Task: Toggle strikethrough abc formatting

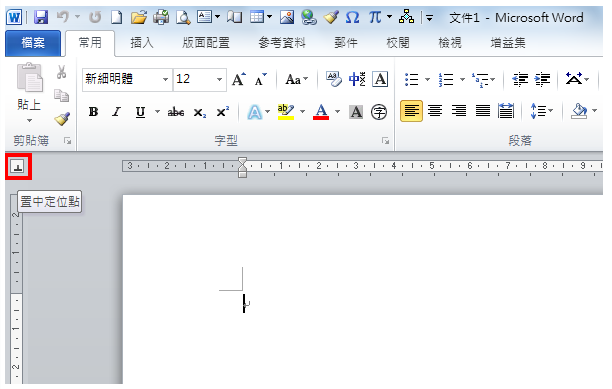Action: click(x=176, y=112)
